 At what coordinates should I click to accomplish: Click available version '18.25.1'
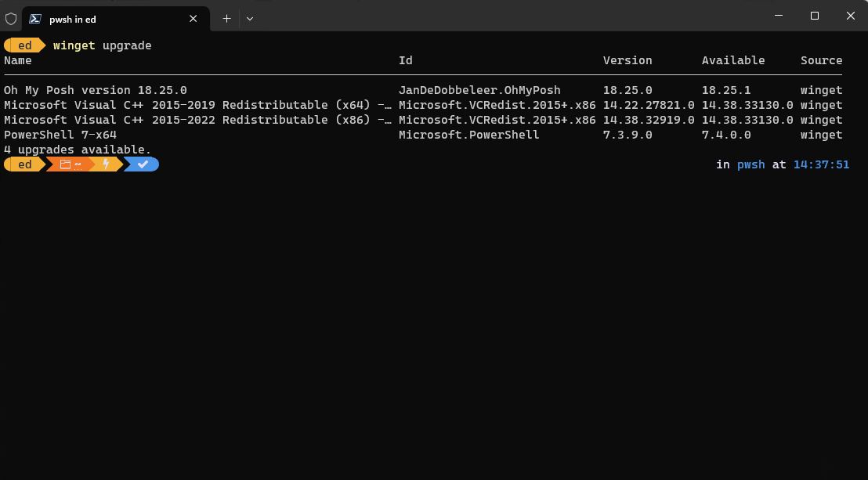coord(726,90)
